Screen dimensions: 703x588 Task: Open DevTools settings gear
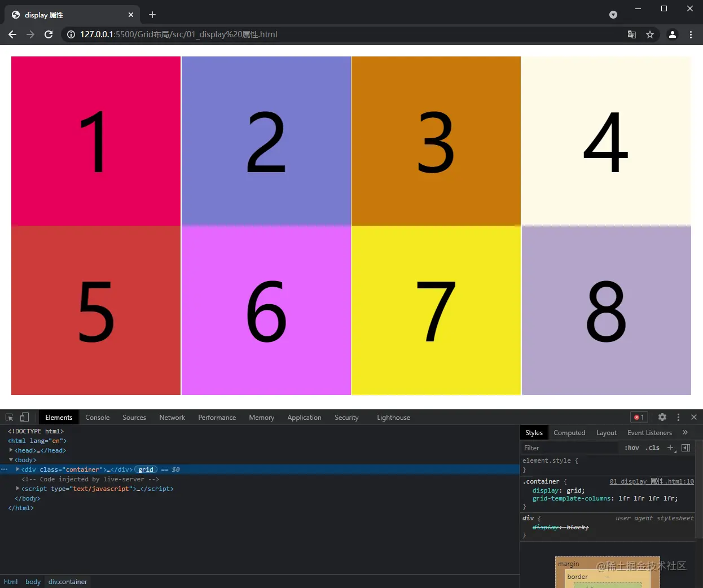(x=662, y=418)
